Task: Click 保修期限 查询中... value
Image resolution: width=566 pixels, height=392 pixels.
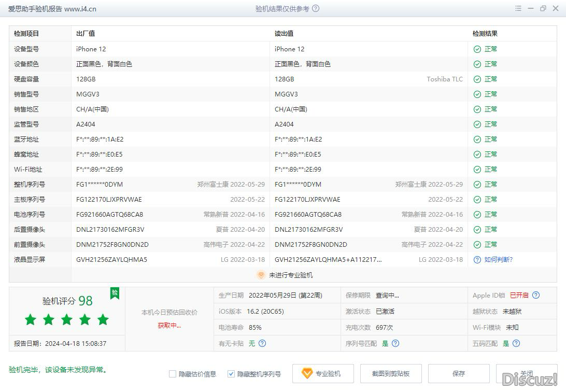Action: click(x=387, y=295)
